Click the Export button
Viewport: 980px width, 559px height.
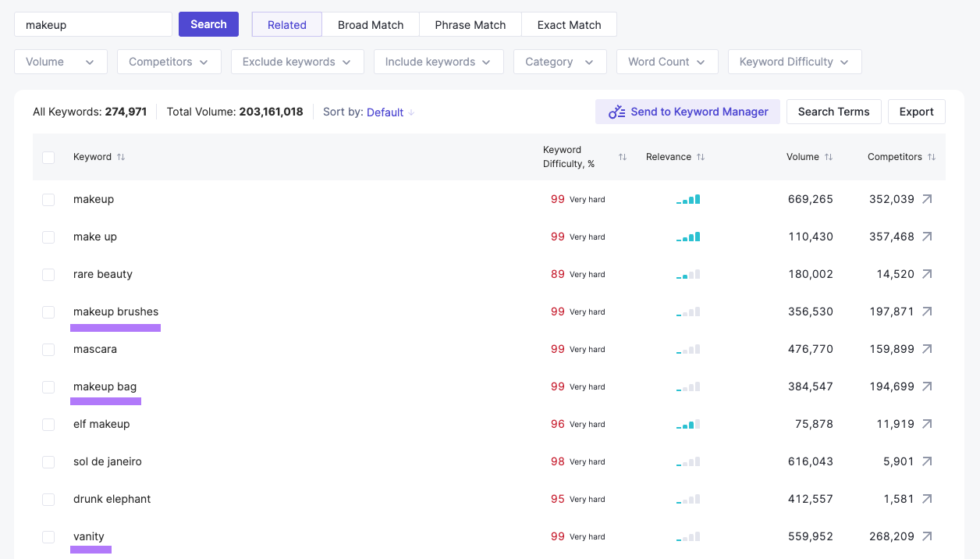tap(916, 112)
